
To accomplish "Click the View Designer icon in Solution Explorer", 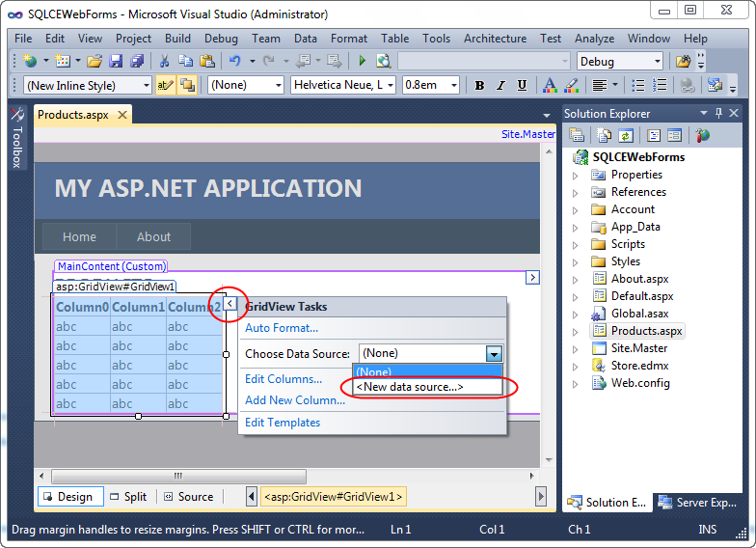I will pyautogui.click(x=675, y=135).
